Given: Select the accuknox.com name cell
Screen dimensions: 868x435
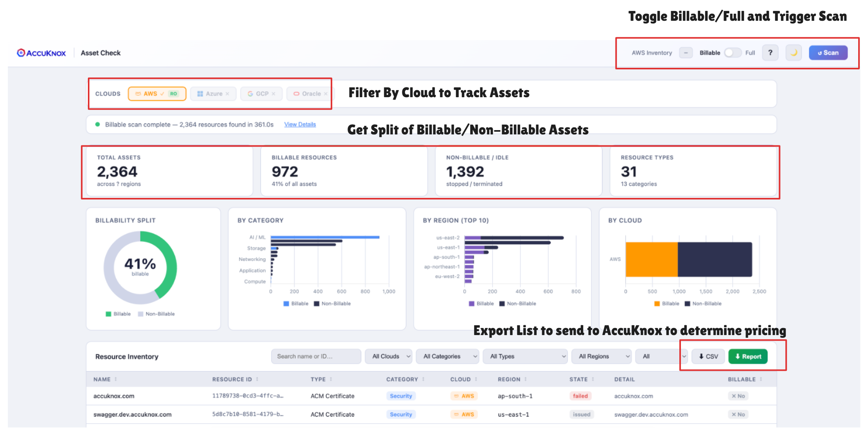Looking at the screenshot, I should point(114,396).
